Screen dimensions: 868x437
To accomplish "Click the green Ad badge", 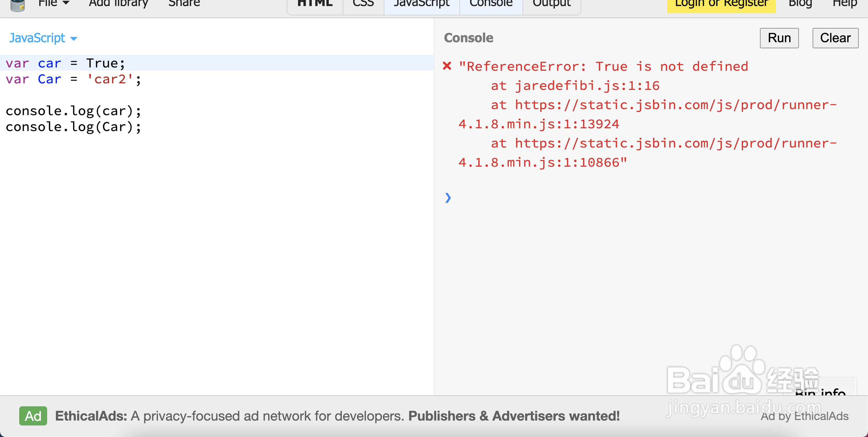I will 33,416.
